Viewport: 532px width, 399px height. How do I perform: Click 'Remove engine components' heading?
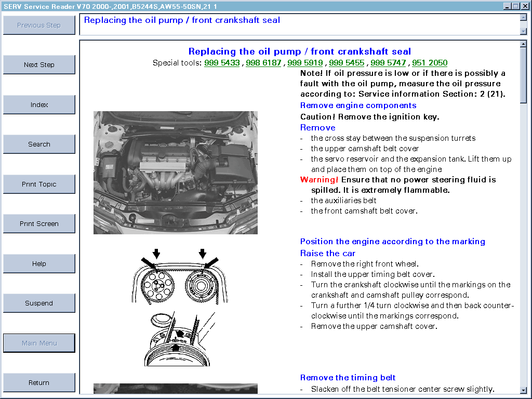(358, 105)
